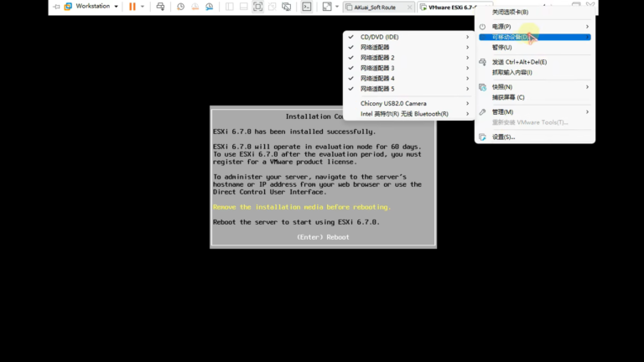Click (Enter) Reboot in the ESXi installer

[x=323, y=237]
